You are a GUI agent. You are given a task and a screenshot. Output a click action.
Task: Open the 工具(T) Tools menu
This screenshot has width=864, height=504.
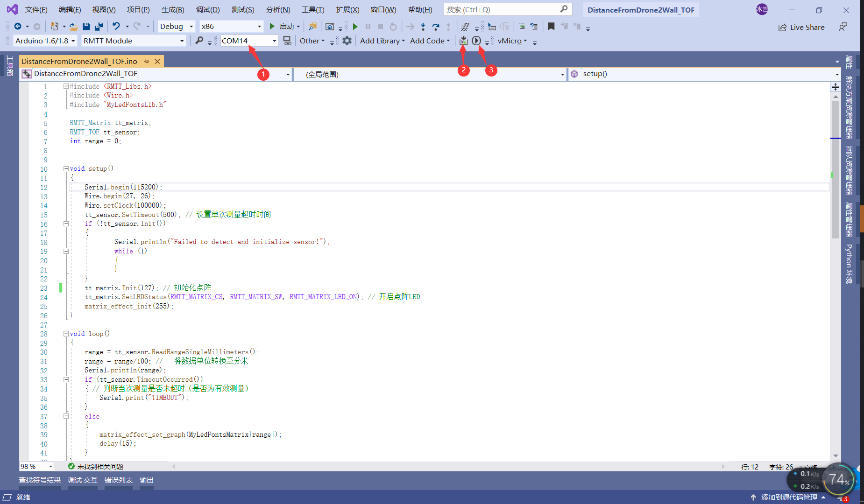coord(313,9)
